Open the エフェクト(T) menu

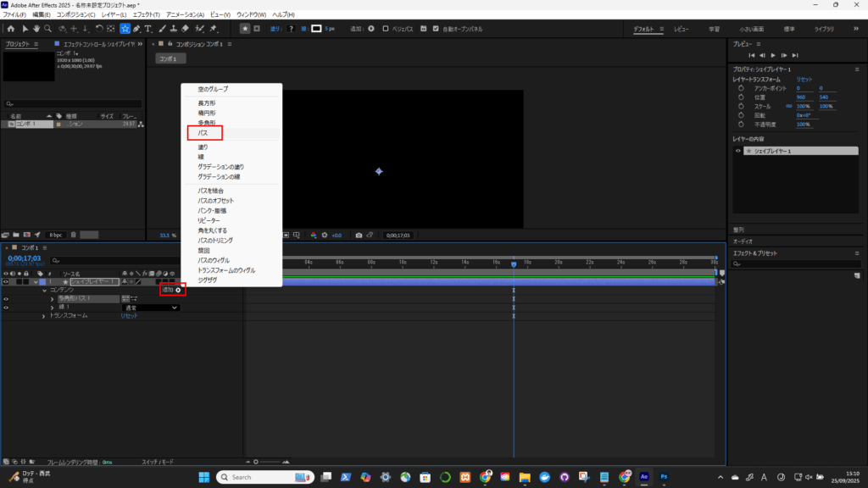pos(146,15)
